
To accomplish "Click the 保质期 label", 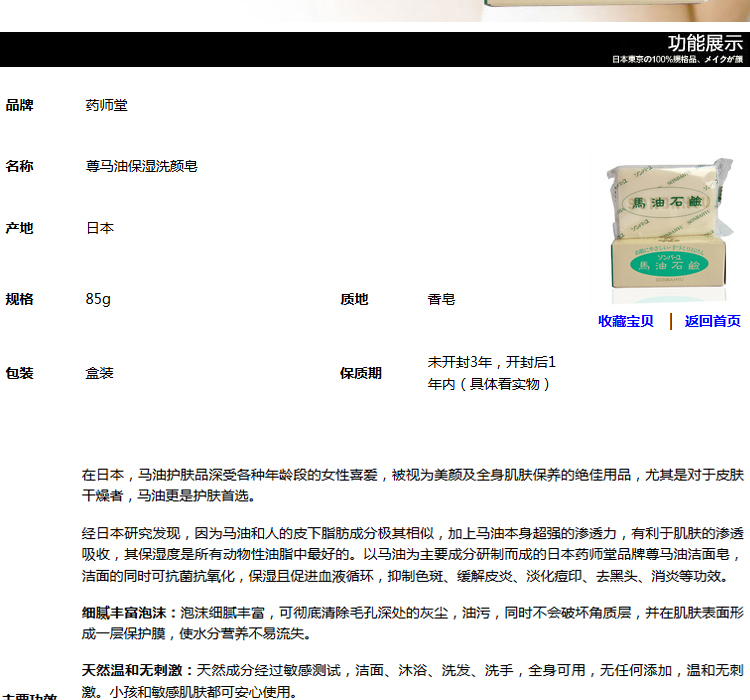I will pyautogui.click(x=361, y=373).
